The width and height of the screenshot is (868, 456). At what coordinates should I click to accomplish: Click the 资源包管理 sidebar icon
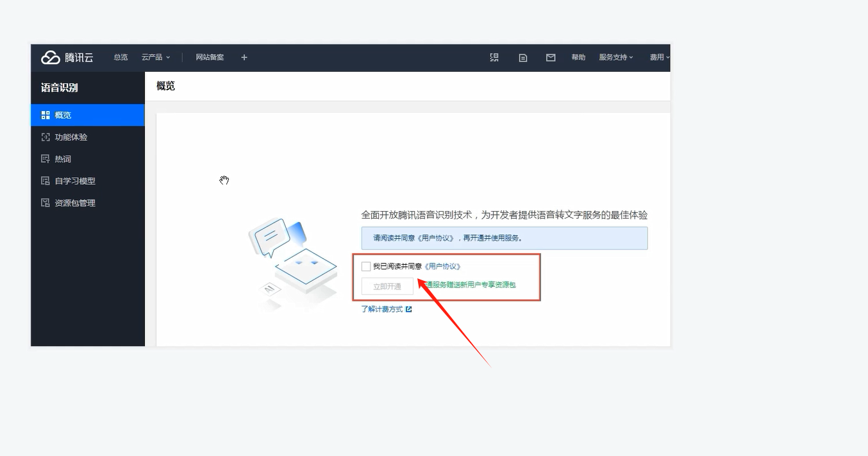(46, 203)
